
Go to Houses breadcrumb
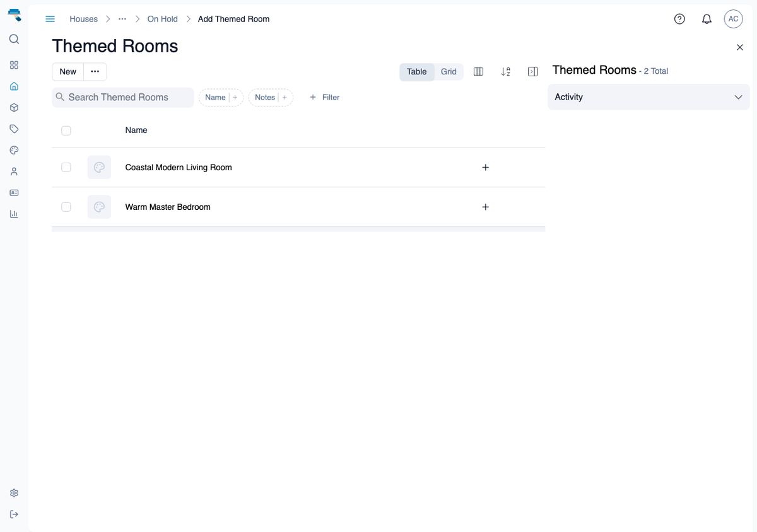point(83,19)
